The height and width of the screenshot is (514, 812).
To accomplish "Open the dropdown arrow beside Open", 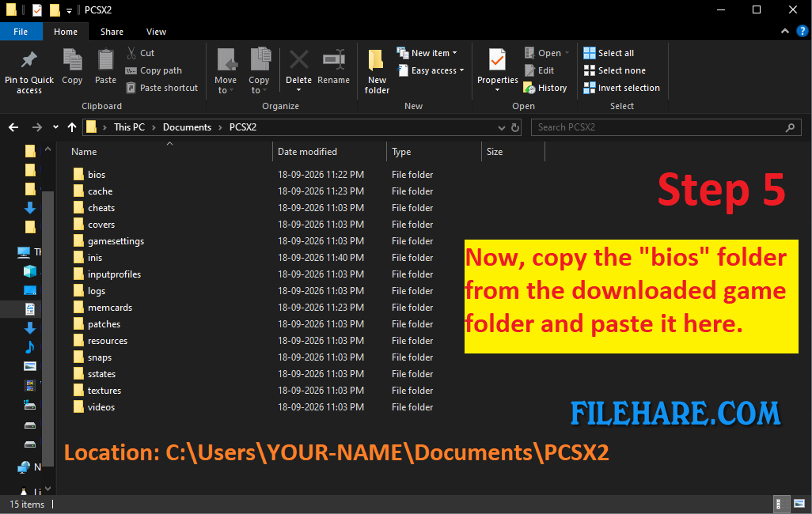I will (x=567, y=53).
